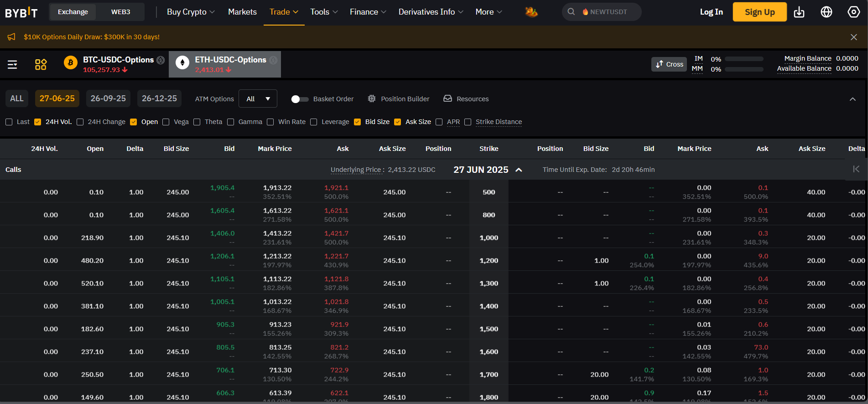Expand the Buy Crypto menu
Viewport: 868px width, 404px height.
click(191, 12)
